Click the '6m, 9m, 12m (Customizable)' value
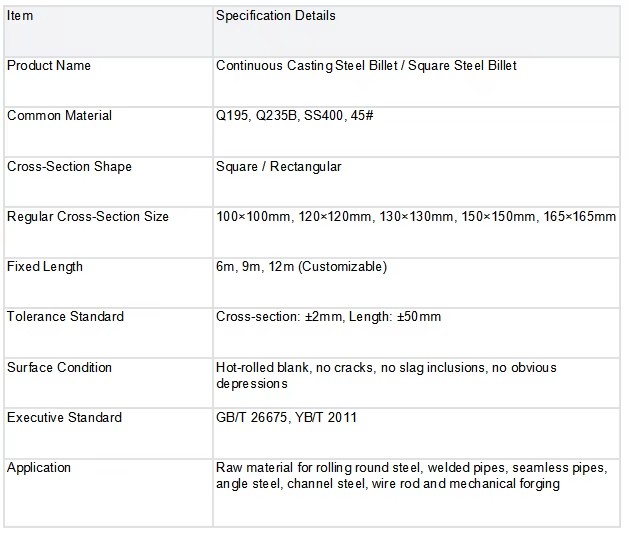This screenshot has height=535, width=628. pyautogui.click(x=302, y=267)
